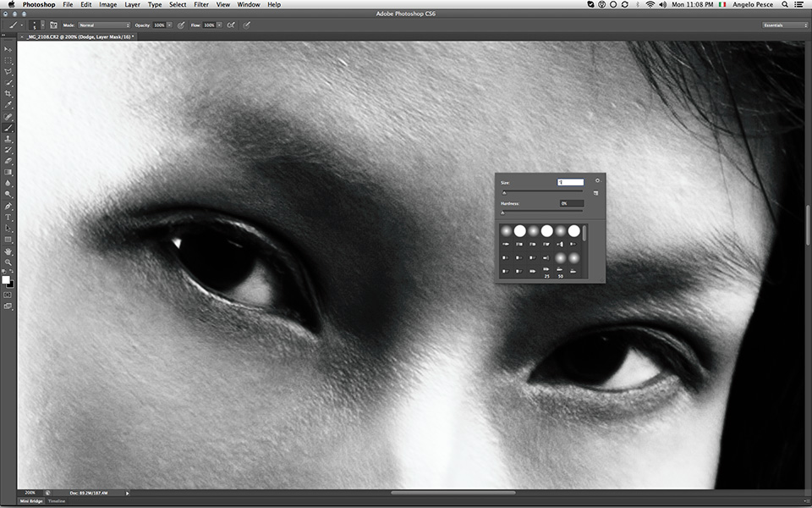Open the Opacity slider dropdown arrow

click(x=169, y=25)
